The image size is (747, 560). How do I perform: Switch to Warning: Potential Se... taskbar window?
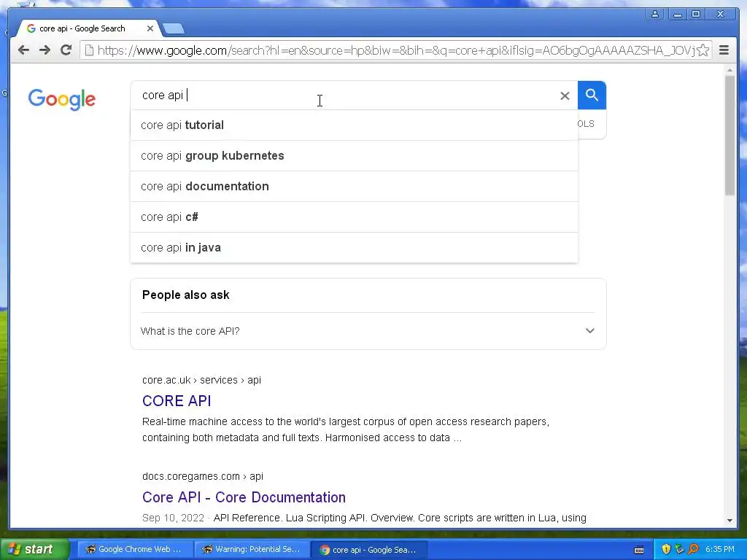(x=252, y=550)
